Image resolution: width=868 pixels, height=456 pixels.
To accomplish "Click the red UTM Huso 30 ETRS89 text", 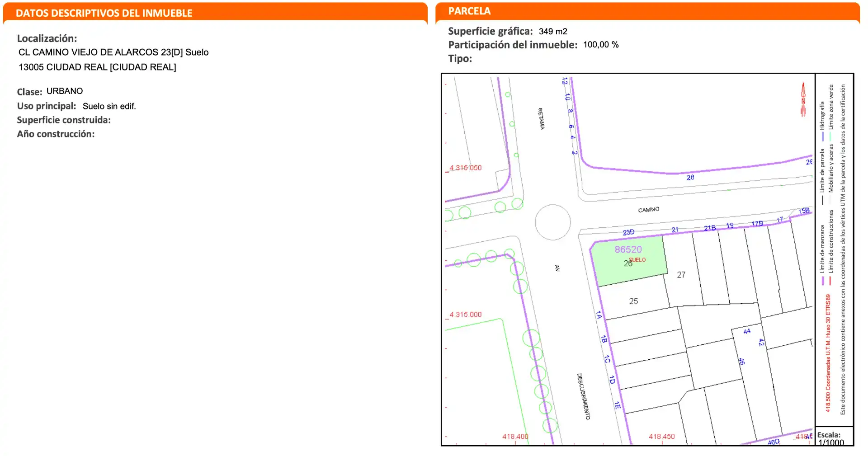I will coord(828,353).
